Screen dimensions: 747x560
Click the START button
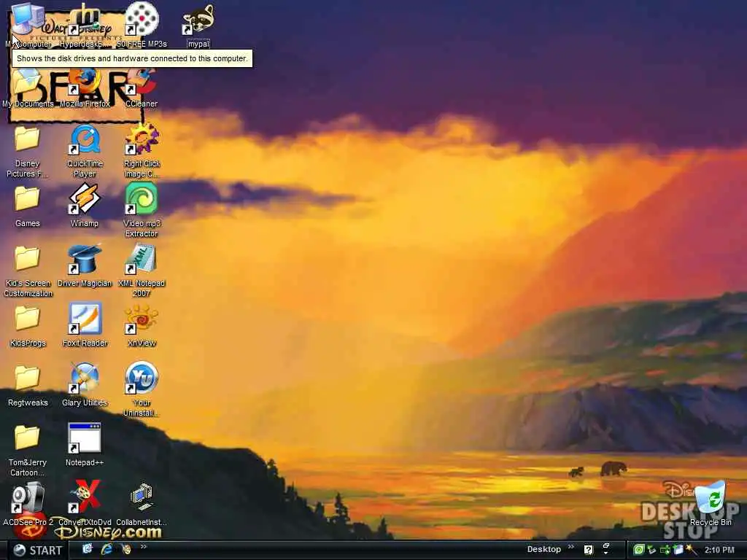click(38, 551)
